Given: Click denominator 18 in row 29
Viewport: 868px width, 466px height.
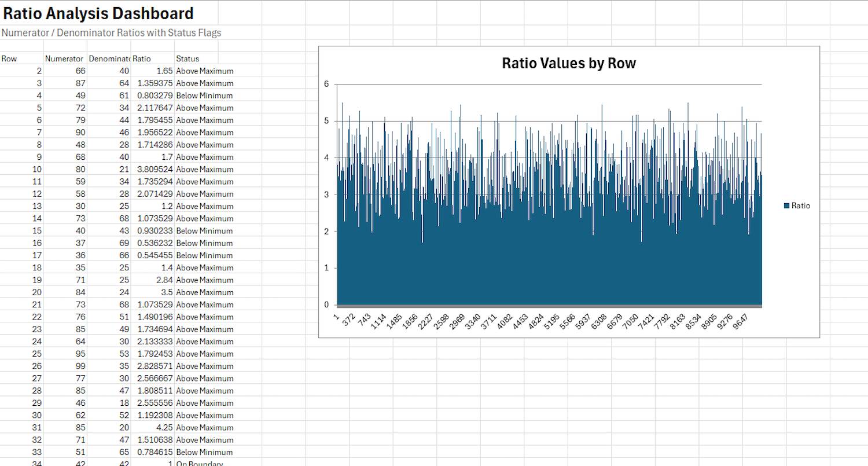Looking at the screenshot, I should 109,403.
